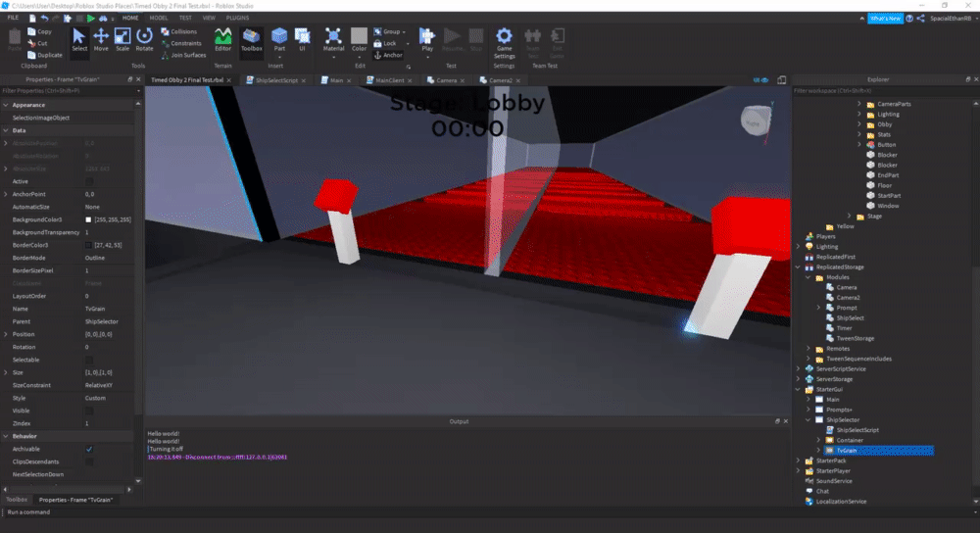Copy the selected object
Screen dimensions: 980x533
pos(39,31)
